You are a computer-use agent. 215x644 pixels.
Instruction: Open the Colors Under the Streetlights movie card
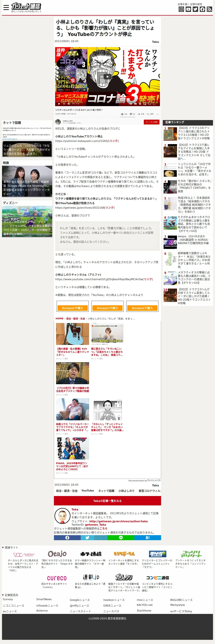click(x=27, y=181)
